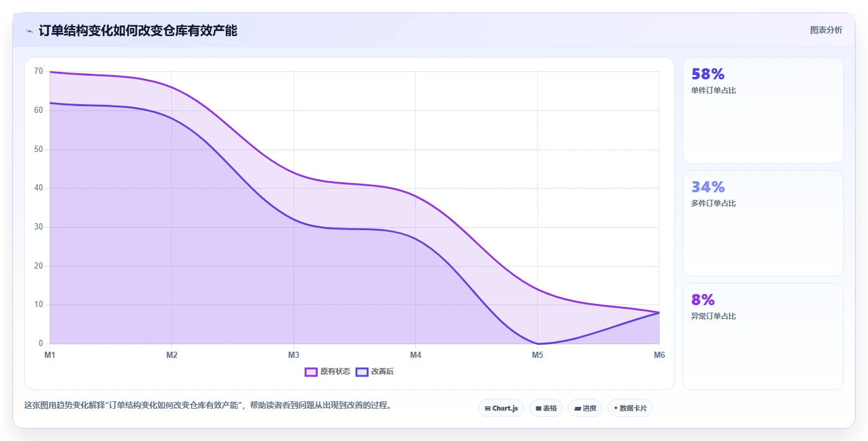The image size is (868, 441).
Task: Click the 原有状态 line start point at M1
Action: tap(50, 72)
